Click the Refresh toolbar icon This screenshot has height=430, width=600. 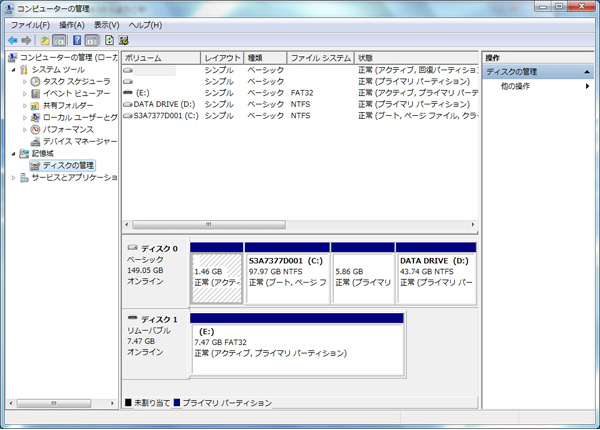pos(107,40)
